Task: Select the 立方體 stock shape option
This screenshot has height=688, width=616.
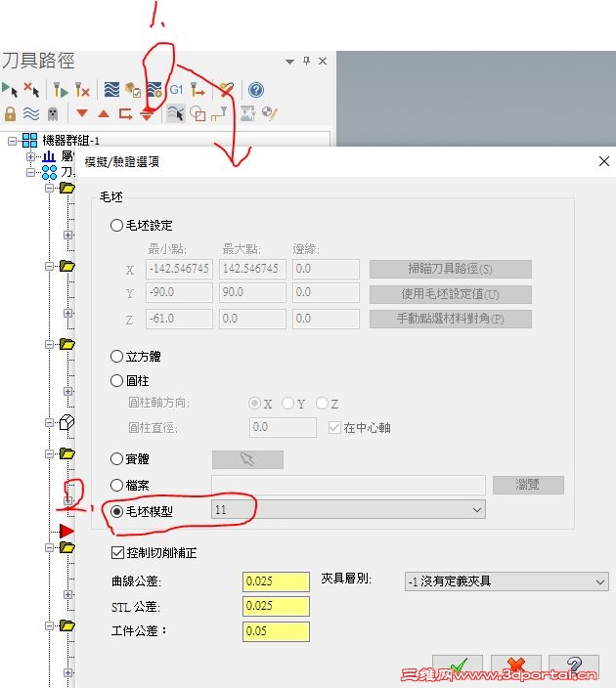Action: pyautogui.click(x=116, y=357)
